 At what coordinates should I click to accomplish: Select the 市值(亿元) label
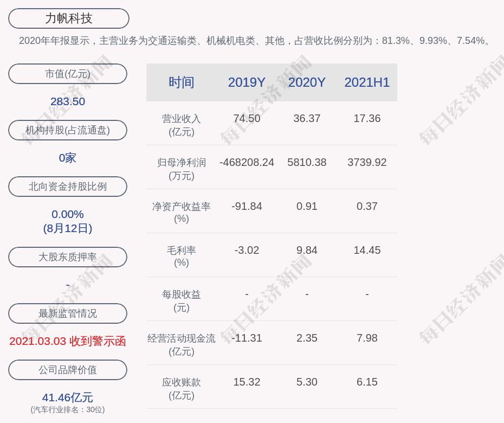(x=68, y=74)
